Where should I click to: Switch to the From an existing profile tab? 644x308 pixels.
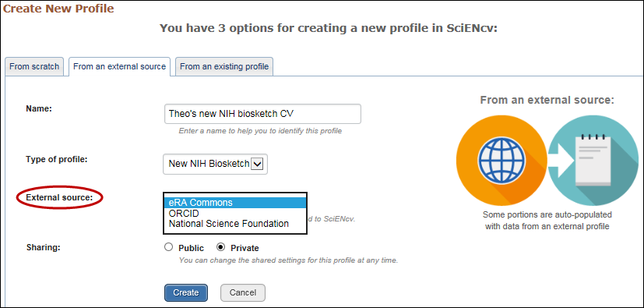pos(224,66)
